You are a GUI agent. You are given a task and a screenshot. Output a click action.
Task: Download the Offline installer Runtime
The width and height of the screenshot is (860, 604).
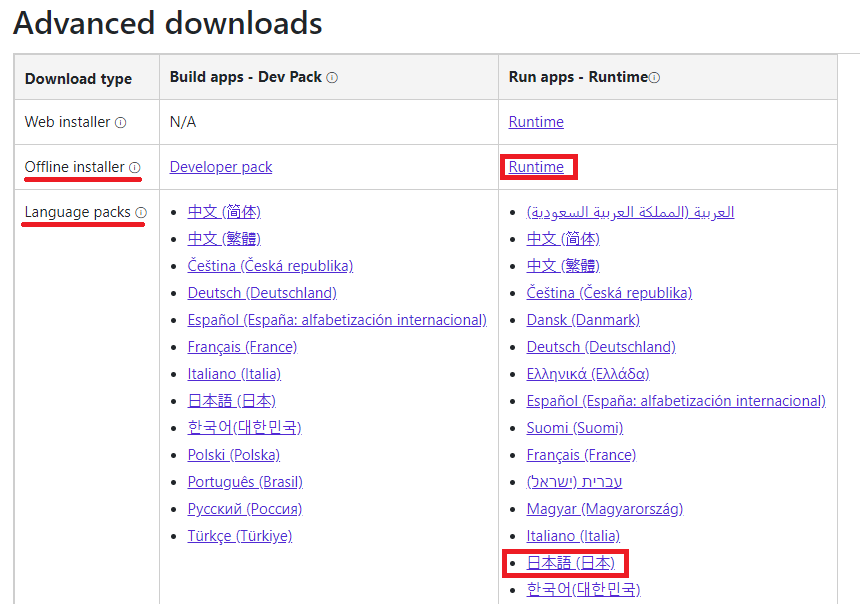coord(536,167)
